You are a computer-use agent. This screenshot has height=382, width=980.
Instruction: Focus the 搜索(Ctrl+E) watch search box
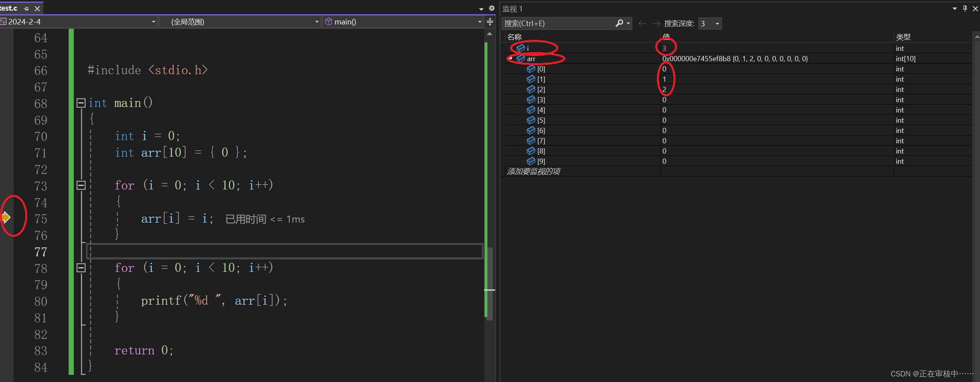pos(558,23)
